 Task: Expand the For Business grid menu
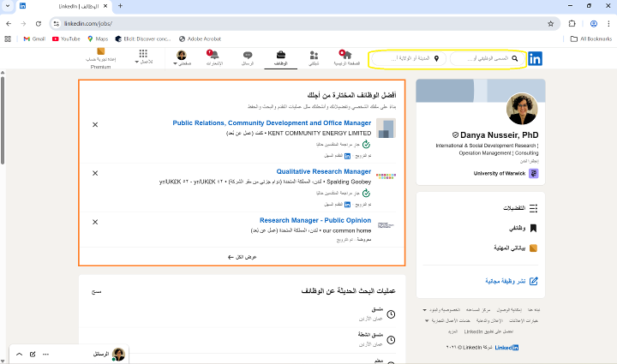coord(143,57)
